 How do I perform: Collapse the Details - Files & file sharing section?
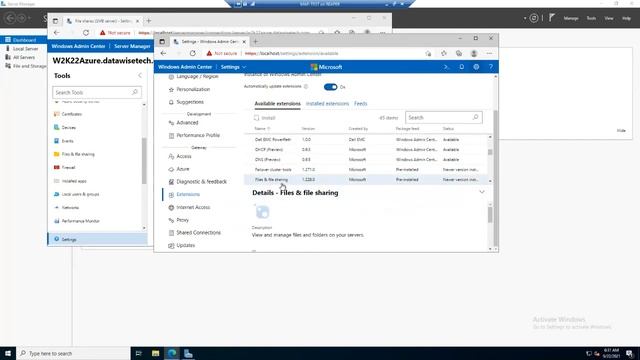482,192
